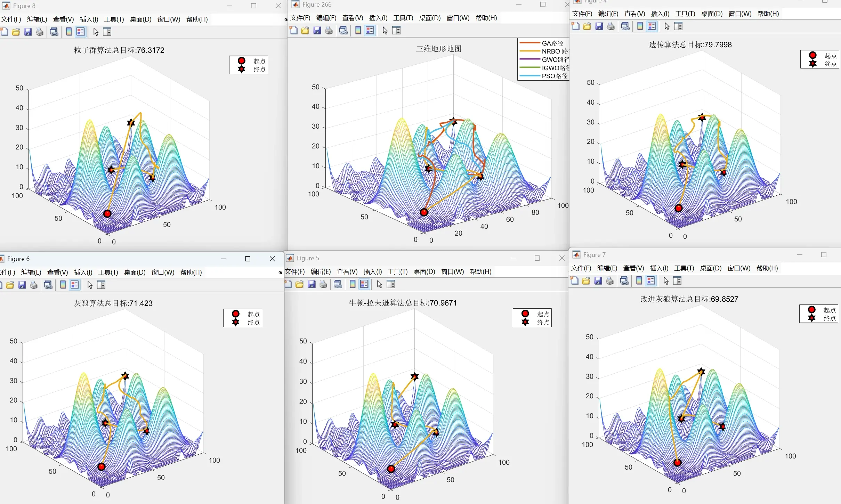Open 帮助(H) menu in Figure 7
Image resolution: width=841 pixels, height=504 pixels.
click(767, 268)
